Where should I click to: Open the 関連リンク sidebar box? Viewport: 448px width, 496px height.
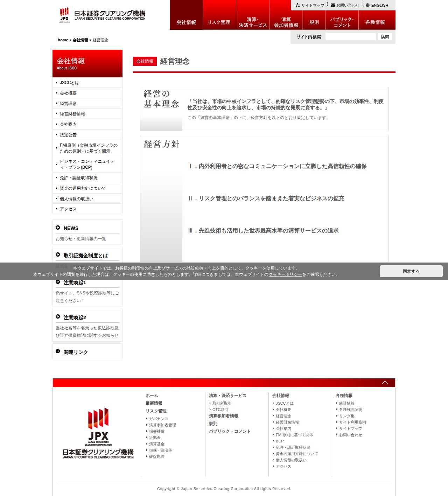click(x=87, y=351)
